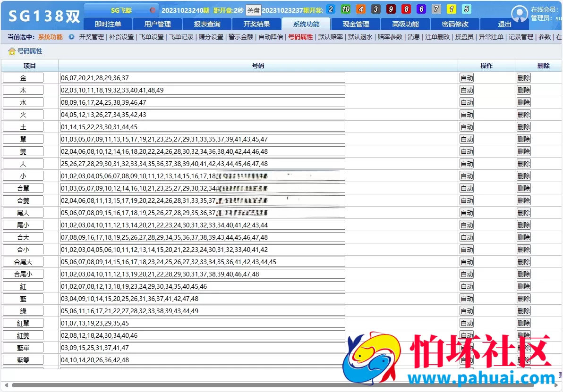This screenshot has height=392, width=563.
Task: Click 自动 button in the 單 row
Action: point(467,139)
